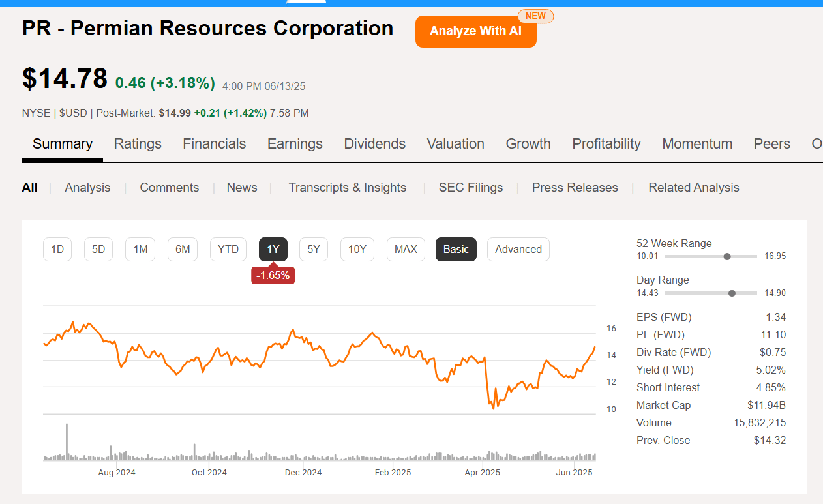Open SEC Filings section

471,187
